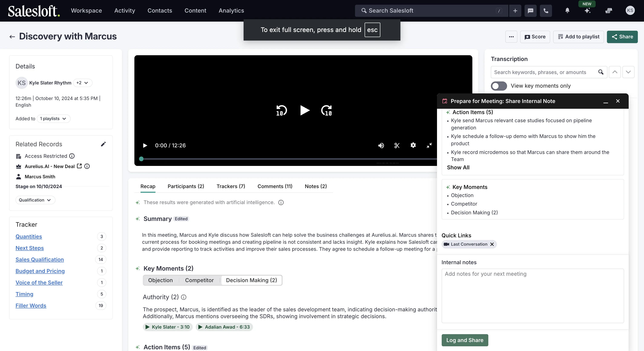This screenshot has width=644, height=351.
Task: Rewind video 10 seconds
Action: pyautogui.click(x=281, y=110)
